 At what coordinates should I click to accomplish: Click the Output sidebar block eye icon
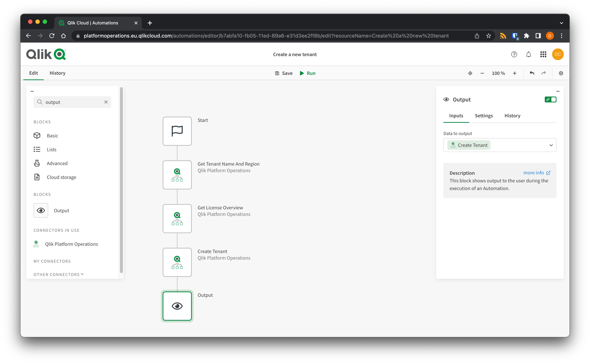(41, 210)
